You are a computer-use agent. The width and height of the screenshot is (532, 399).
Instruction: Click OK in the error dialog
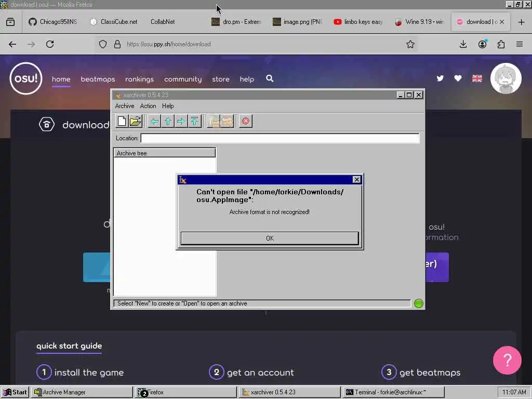pos(270,238)
